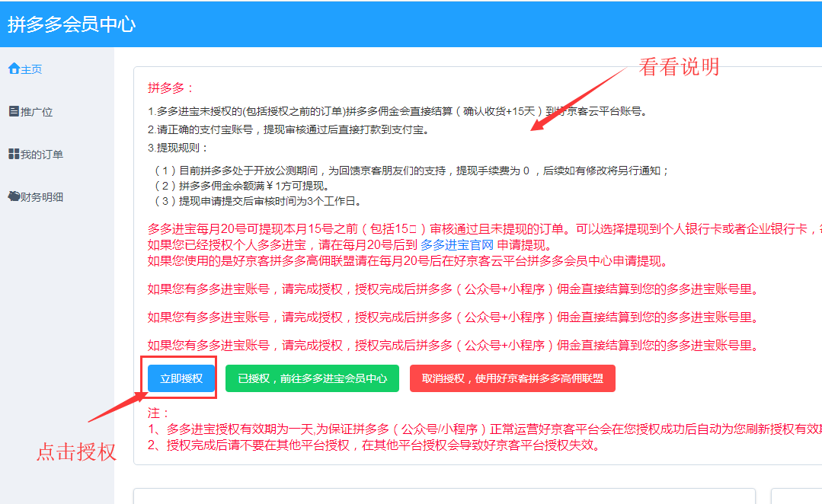Click the 注： label below the buttons
The width and height of the screenshot is (822, 504).
coord(159,413)
